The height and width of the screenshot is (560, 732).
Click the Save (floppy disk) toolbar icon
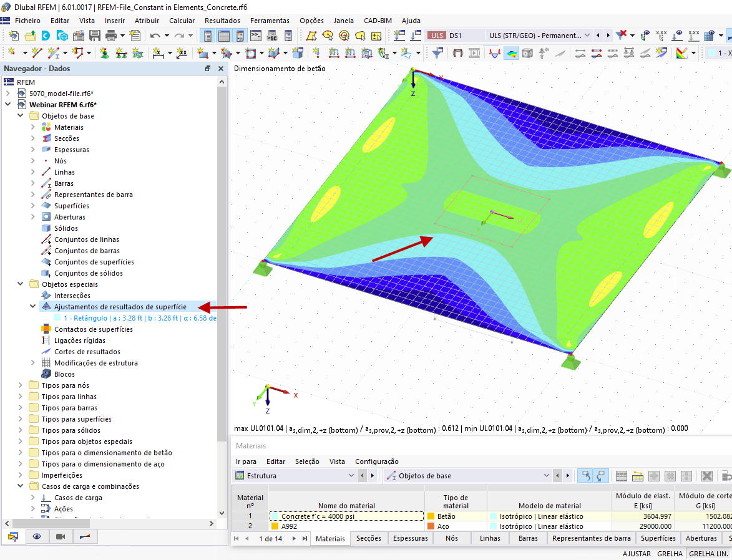point(95,36)
